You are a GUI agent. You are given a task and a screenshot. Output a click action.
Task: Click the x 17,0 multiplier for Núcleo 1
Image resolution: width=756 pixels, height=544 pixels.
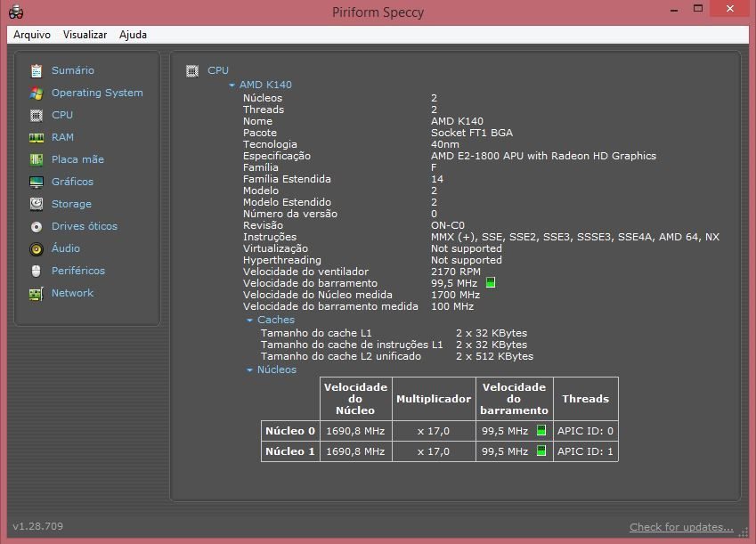(x=434, y=451)
